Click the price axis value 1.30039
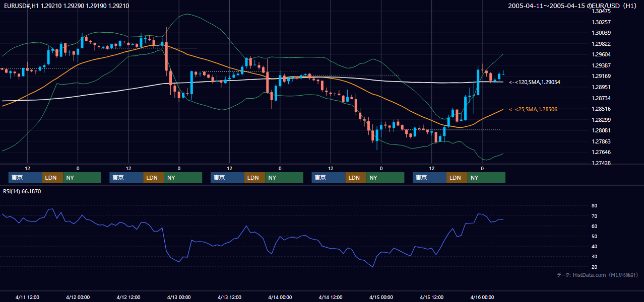The image size is (644, 302). point(601,33)
